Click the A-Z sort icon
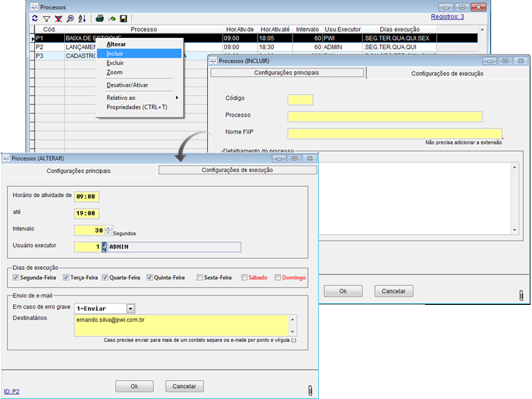Image resolution: width=532 pixels, height=399 pixels. click(81, 18)
